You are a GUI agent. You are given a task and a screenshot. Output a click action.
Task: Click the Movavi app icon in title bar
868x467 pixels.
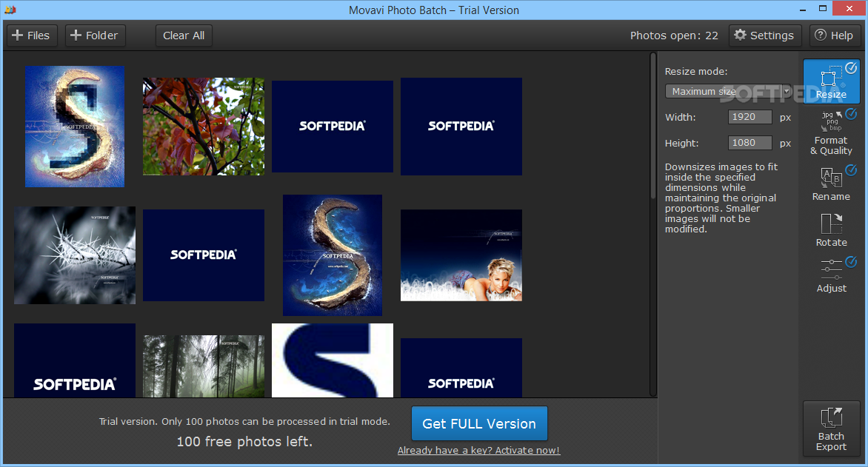point(10,10)
